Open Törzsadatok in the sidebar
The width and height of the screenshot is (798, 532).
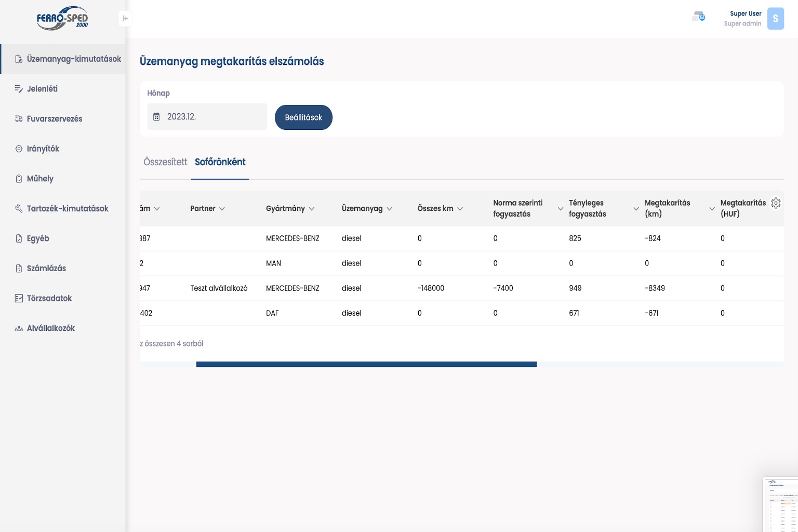pos(49,298)
